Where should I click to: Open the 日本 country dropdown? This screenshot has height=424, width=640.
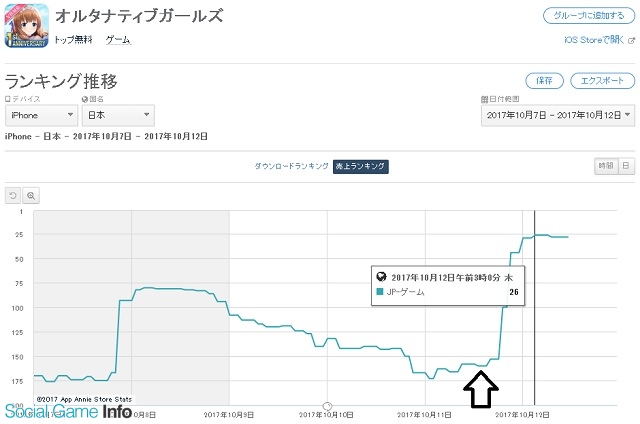tap(118, 115)
